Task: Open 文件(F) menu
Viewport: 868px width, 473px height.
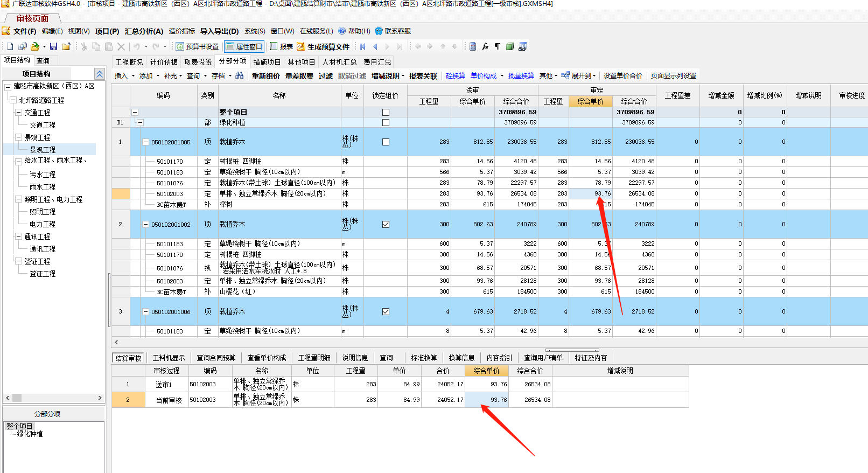Action: click(25, 31)
